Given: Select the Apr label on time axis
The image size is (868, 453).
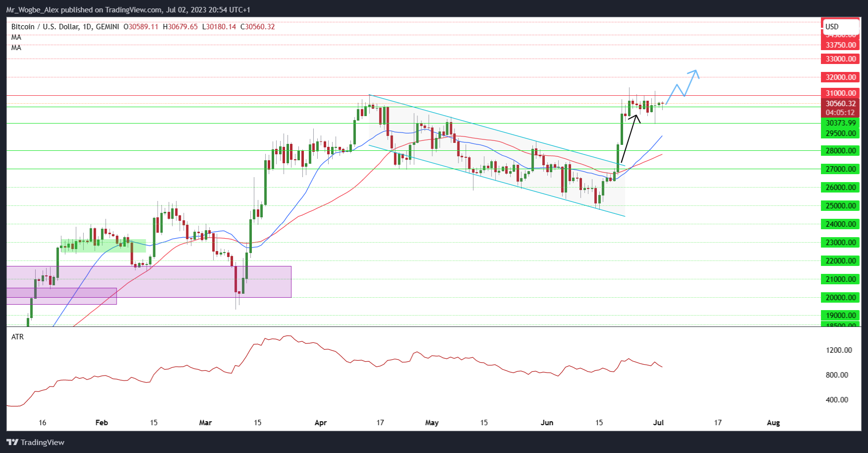Looking at the screenshot, I should click(321, 423).
